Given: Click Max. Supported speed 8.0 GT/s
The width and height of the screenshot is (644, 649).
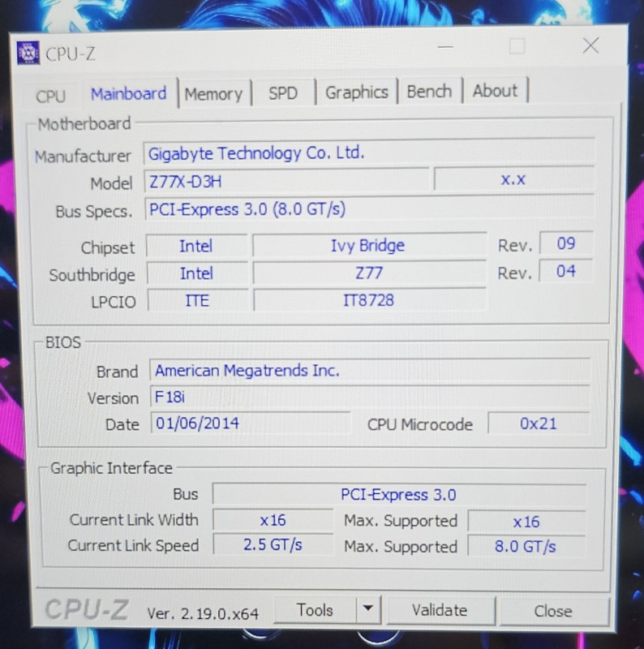Looking at the screenshot, I should click(x=526, y=546).
